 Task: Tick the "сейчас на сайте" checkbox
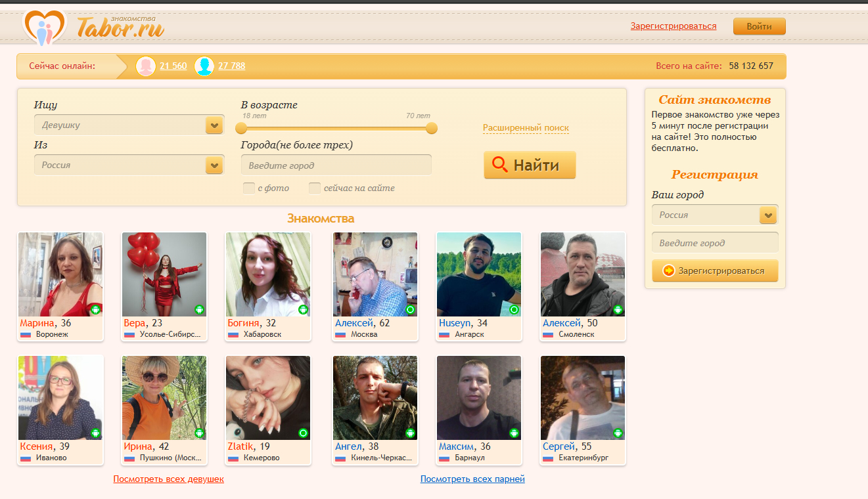coord(315,188)
